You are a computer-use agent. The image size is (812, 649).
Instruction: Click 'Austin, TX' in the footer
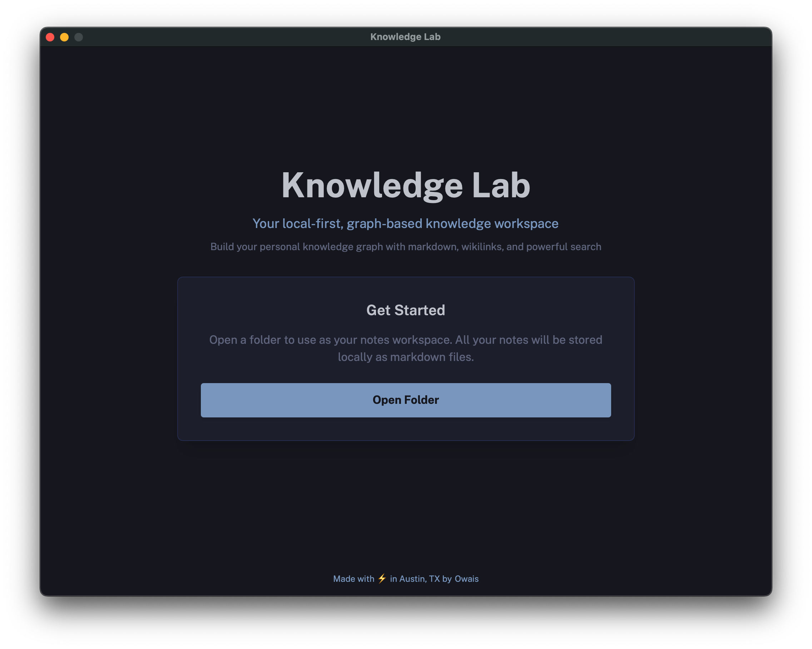coord(419,579)
